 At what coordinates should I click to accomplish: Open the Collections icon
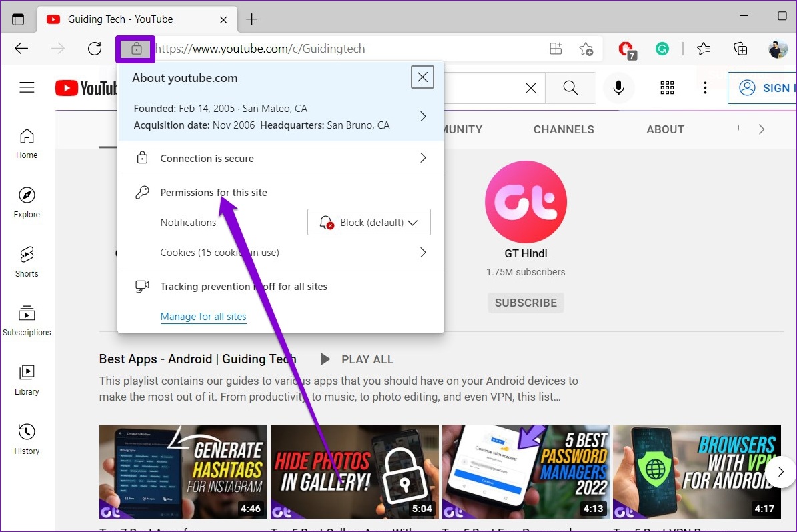pyautogui.click(x=740, y=49)
